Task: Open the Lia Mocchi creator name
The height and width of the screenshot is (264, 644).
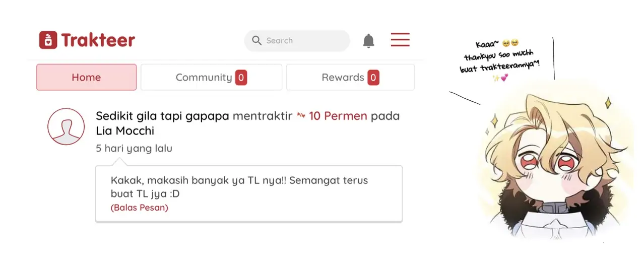Action: (125, 131)
